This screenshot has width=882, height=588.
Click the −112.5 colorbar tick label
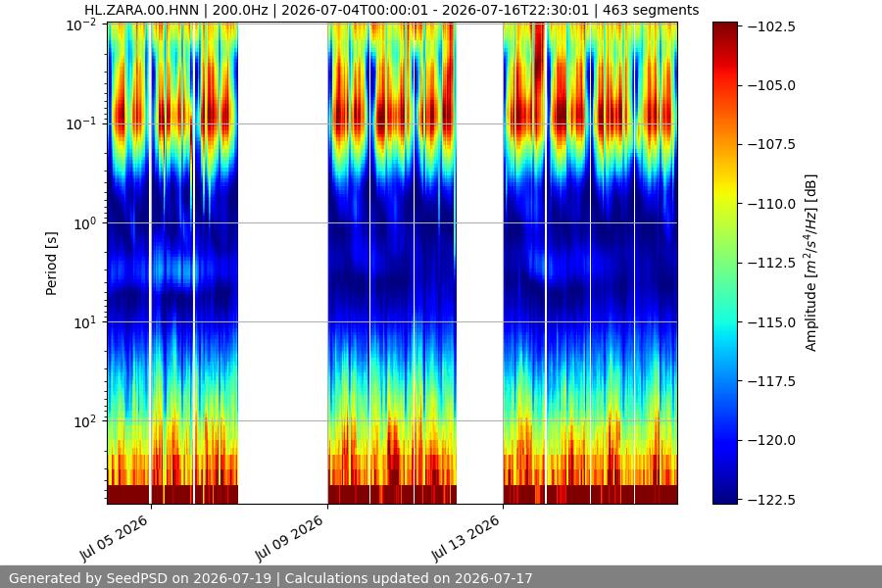771,263
